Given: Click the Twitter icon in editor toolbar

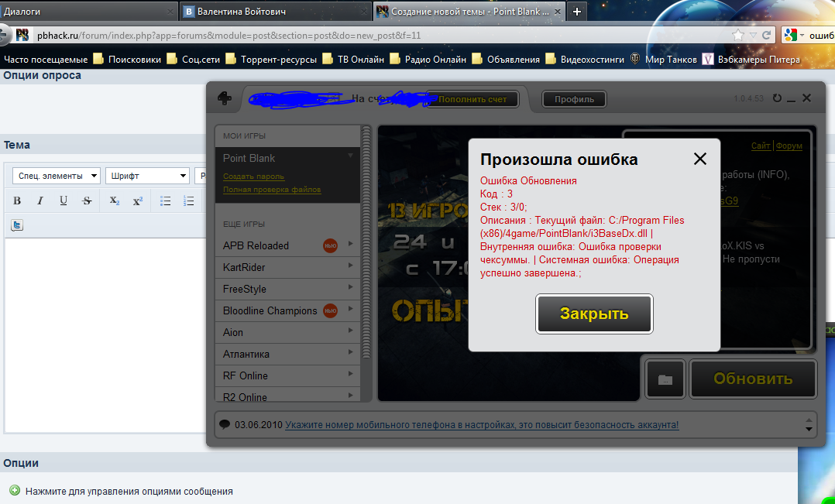Looking at the screenshot, I should pos(17,225).
